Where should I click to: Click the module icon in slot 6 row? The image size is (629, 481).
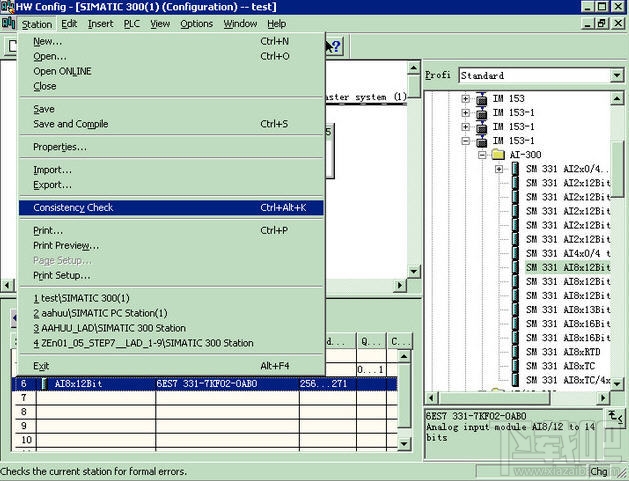coord(45,384)
